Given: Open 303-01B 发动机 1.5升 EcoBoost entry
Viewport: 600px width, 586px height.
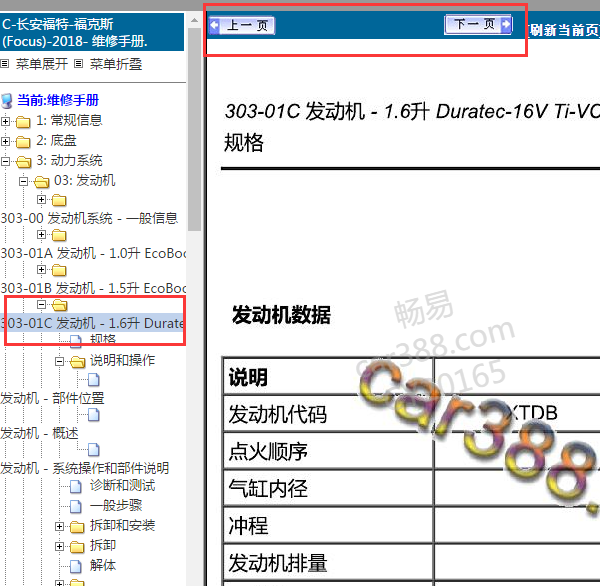Looking at the screenshot, I should pos(93,288).
